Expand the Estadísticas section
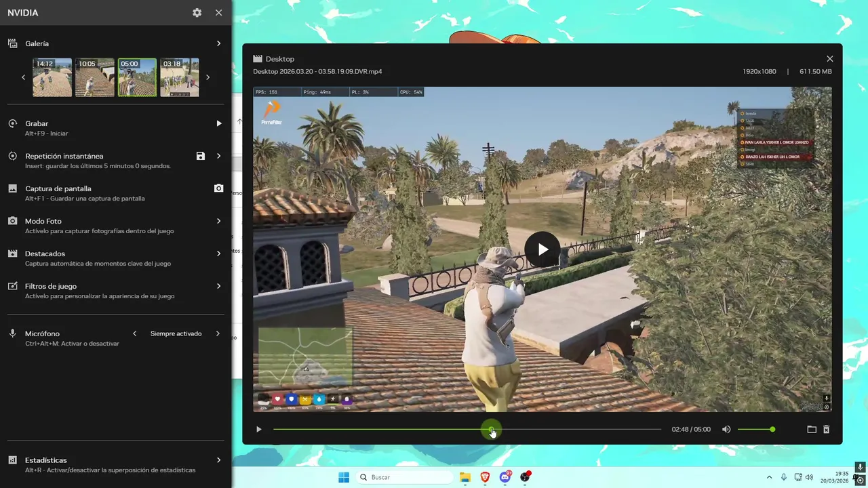This screenshot has height=488, width=868. (x=218, y=460)
